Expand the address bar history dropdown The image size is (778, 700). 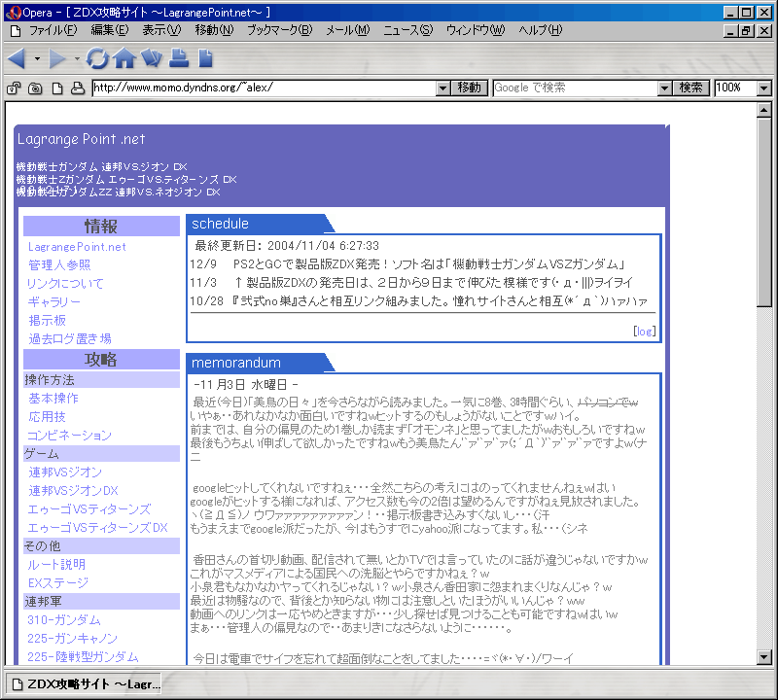(443, 88)
